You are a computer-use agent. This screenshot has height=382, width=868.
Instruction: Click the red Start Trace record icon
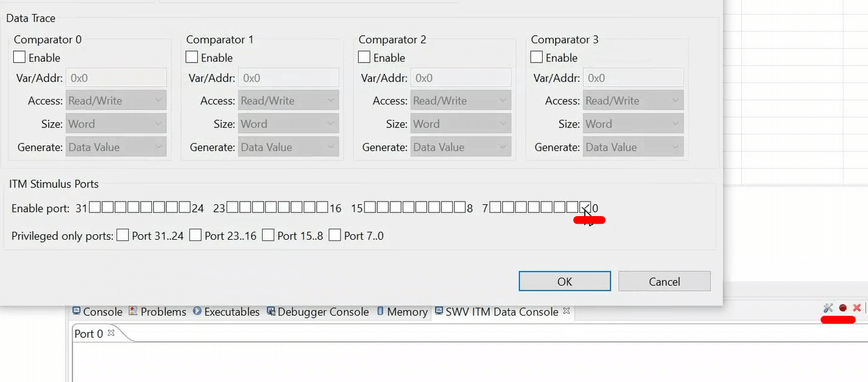tap(843, 308)
